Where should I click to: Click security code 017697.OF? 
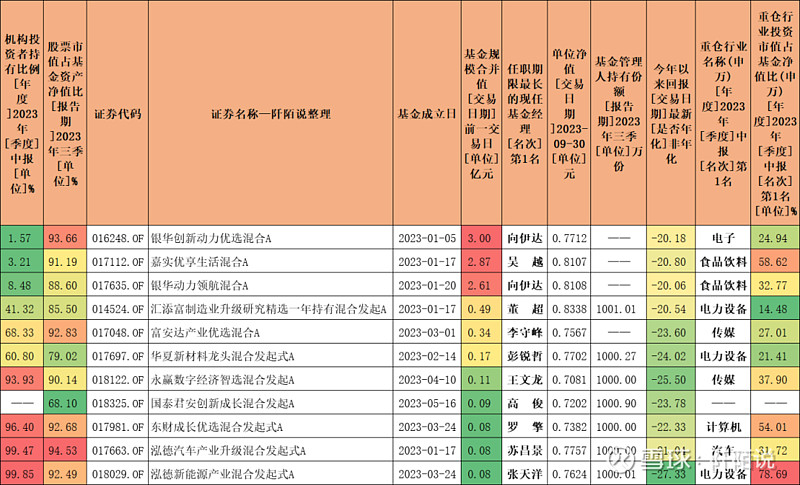click(x=118, y=356)
